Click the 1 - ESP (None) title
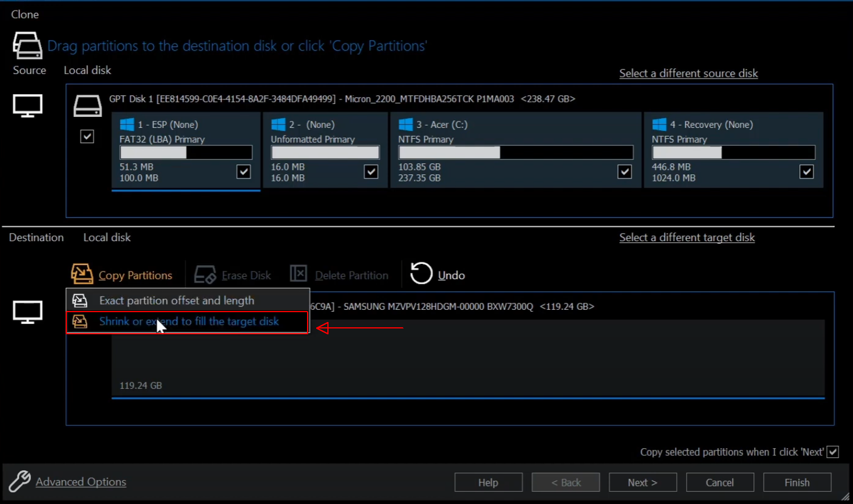The width and height of the screenshot is (853, 504). (168, 124)
